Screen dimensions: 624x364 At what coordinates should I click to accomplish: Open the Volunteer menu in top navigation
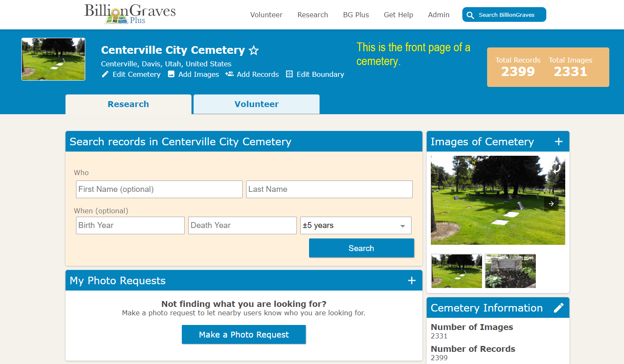click(x=266, y=15)
